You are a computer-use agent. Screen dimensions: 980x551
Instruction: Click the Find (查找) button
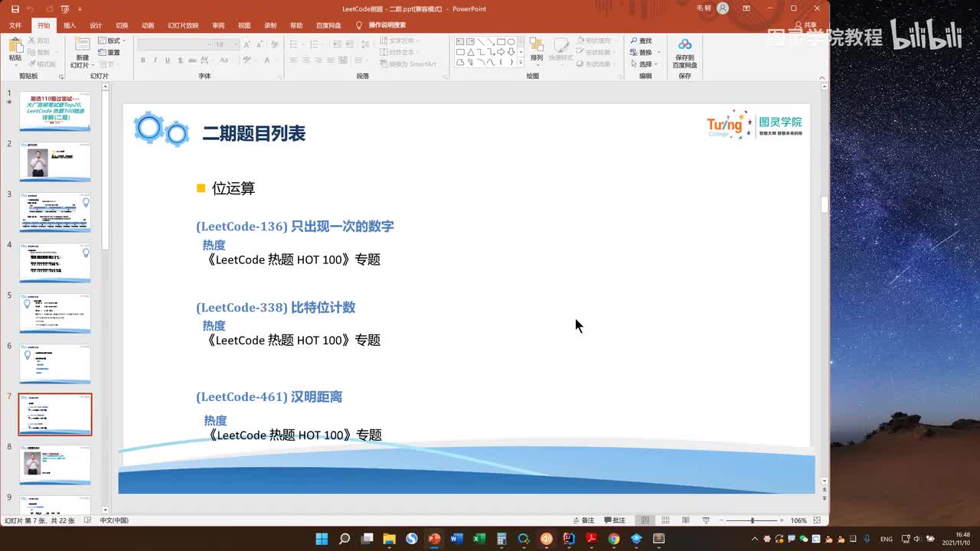[x=642, y=41]
